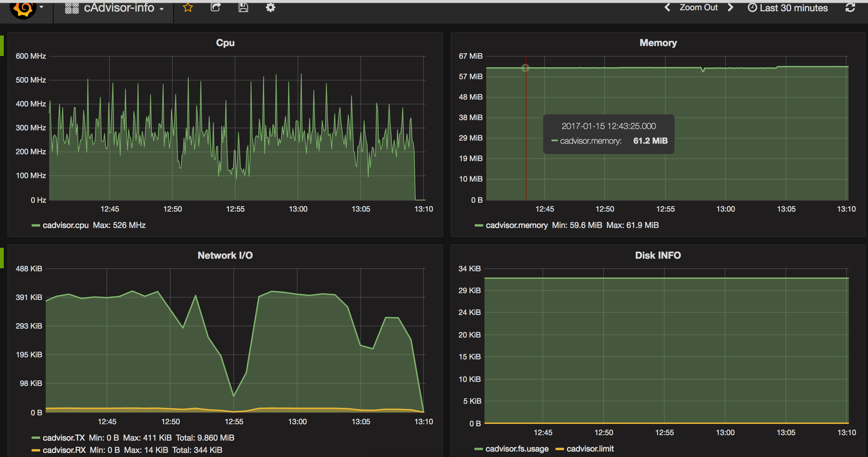The width and height of the screenshot is (868, 457).
Task: Open the Disk INFO panel title menu
Action: (658, 255)
